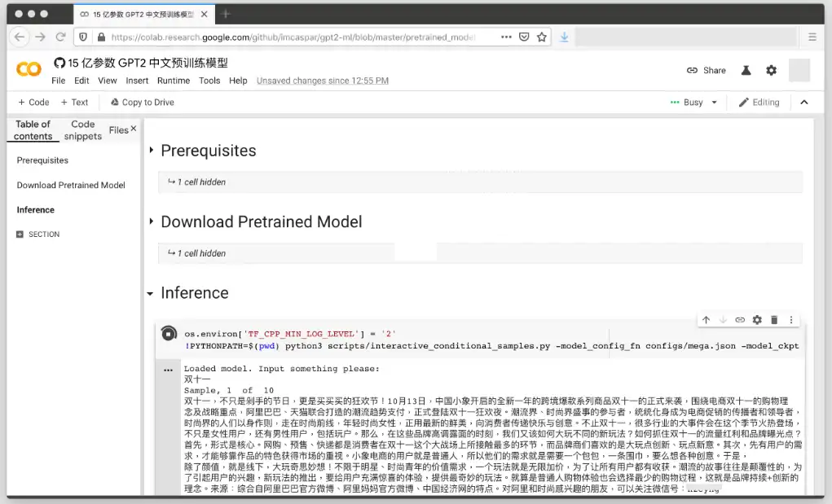Jump to Download Pretrained Model in contents
The width and height of the screenshot is (832, 504).
point(71,185)
